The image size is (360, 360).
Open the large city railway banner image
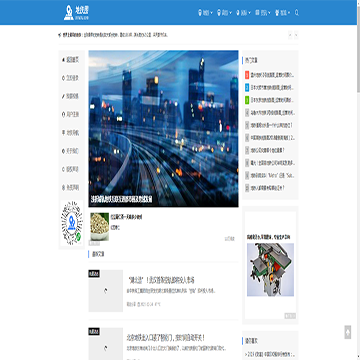coord(163,128)
